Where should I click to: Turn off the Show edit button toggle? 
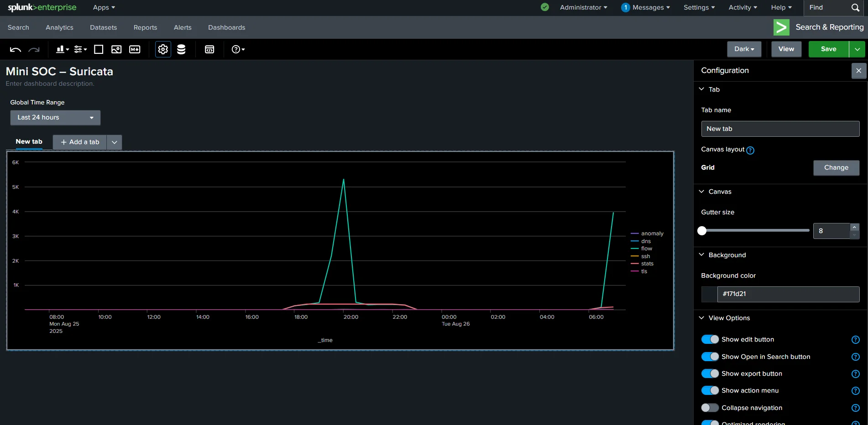coord(710,339)
